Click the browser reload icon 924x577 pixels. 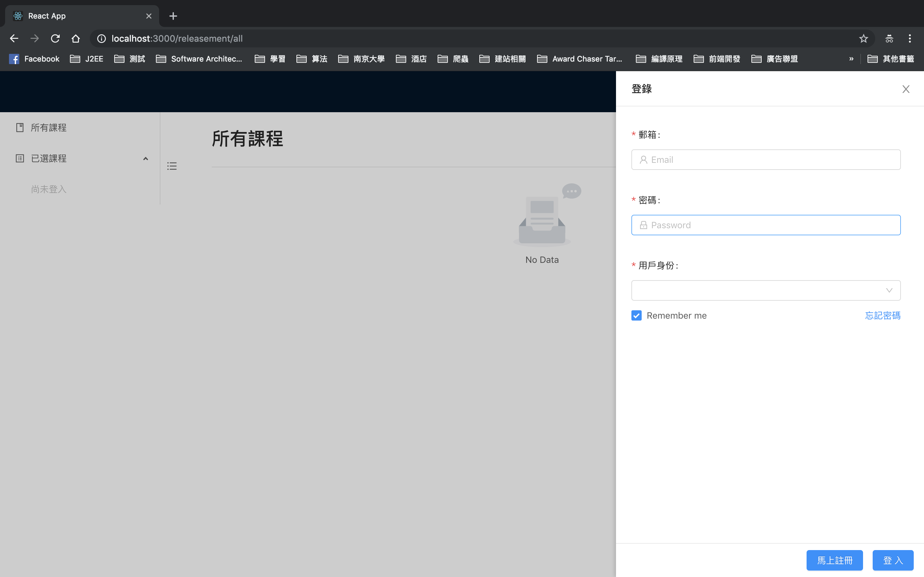[56, 38]
